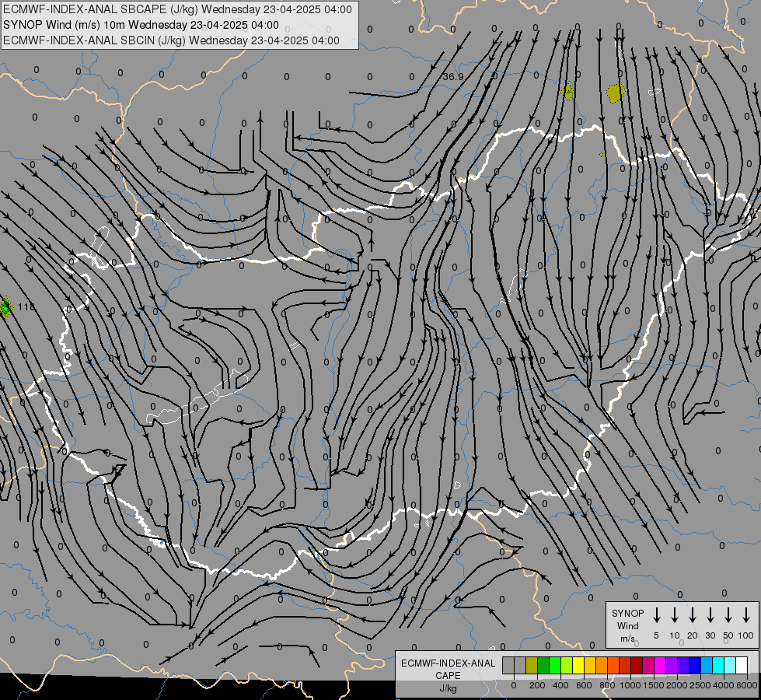Click the wind arrow above the 10 m/s label

point(674,615)
